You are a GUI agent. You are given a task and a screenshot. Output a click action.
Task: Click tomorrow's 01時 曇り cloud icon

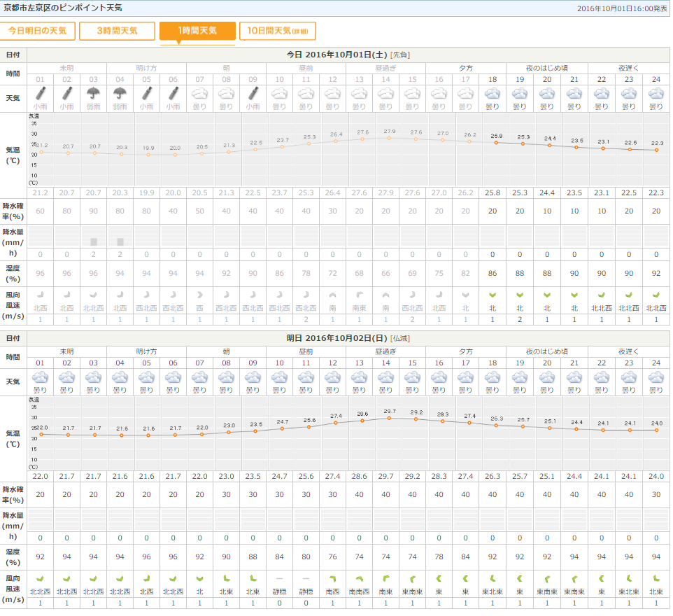point(41,377)
